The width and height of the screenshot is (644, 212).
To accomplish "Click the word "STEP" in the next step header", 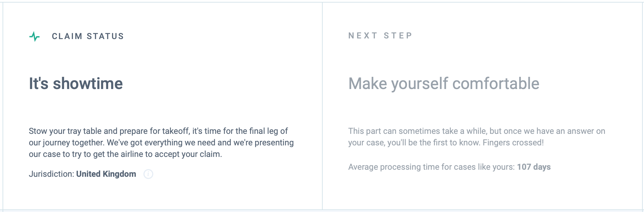I will pos(398,36).
